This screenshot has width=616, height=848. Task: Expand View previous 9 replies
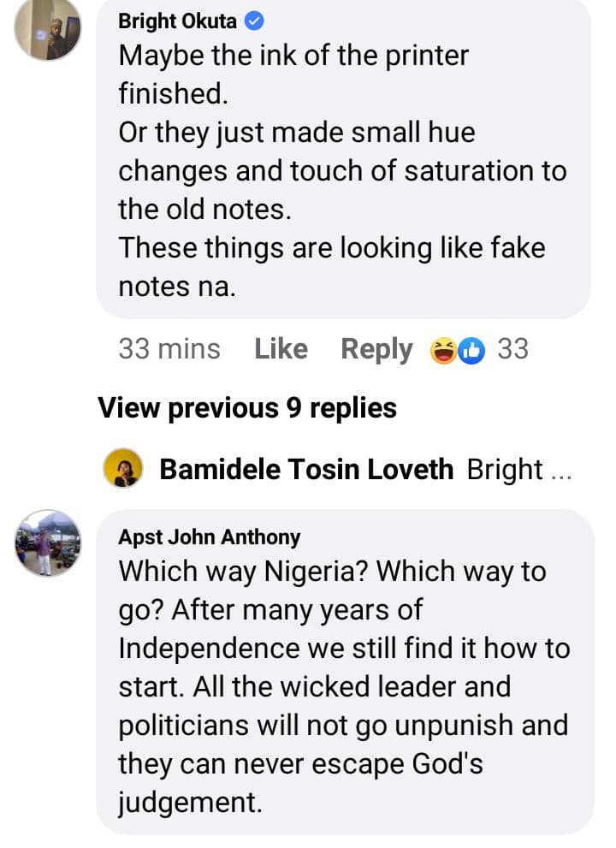(x=247, y=408)
